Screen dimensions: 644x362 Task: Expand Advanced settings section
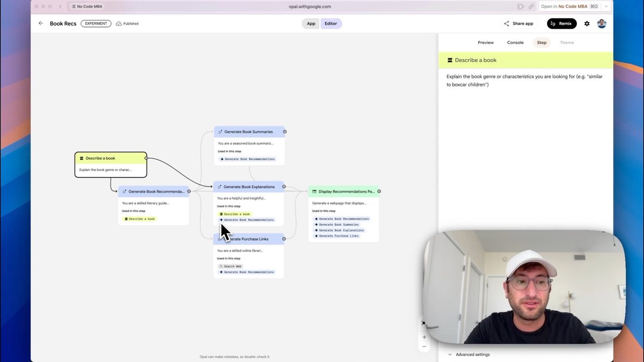click(x=469, y=354)
